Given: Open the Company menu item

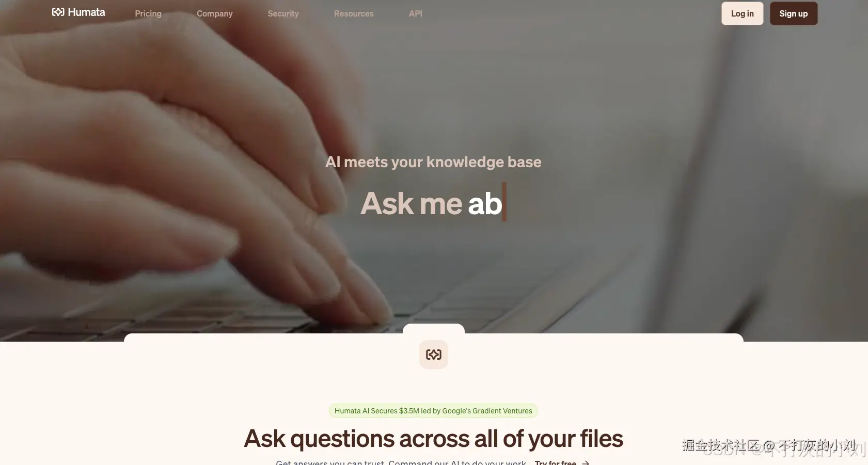Looking at the screenshot, I should coord(215,13).
